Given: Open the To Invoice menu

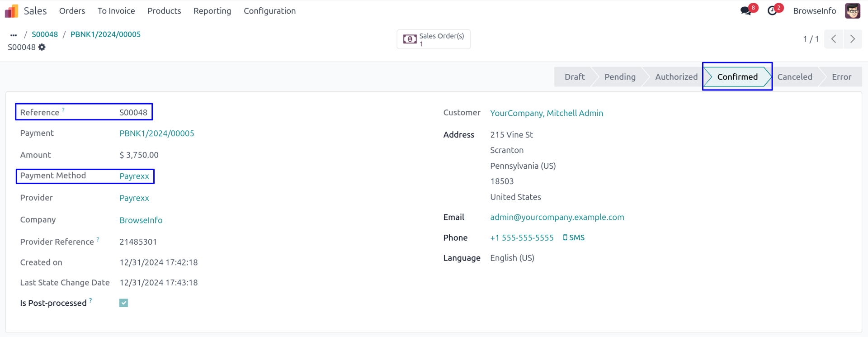Looking at the screenshot, I should (116, 11).
